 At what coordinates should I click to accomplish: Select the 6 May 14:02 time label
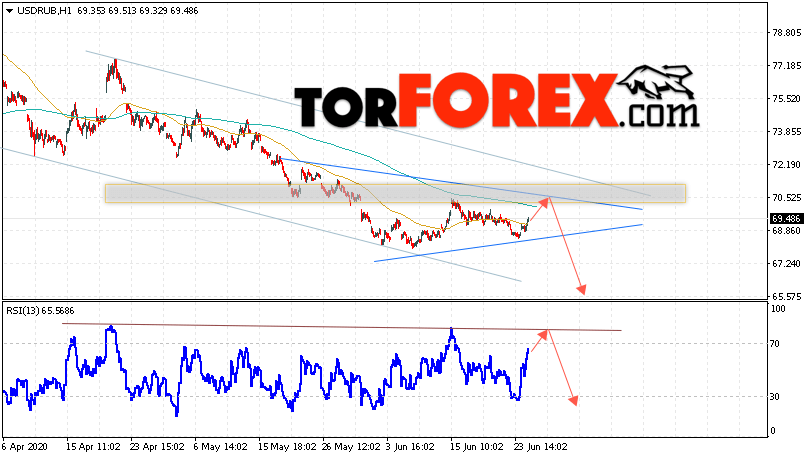pos(221,447)
